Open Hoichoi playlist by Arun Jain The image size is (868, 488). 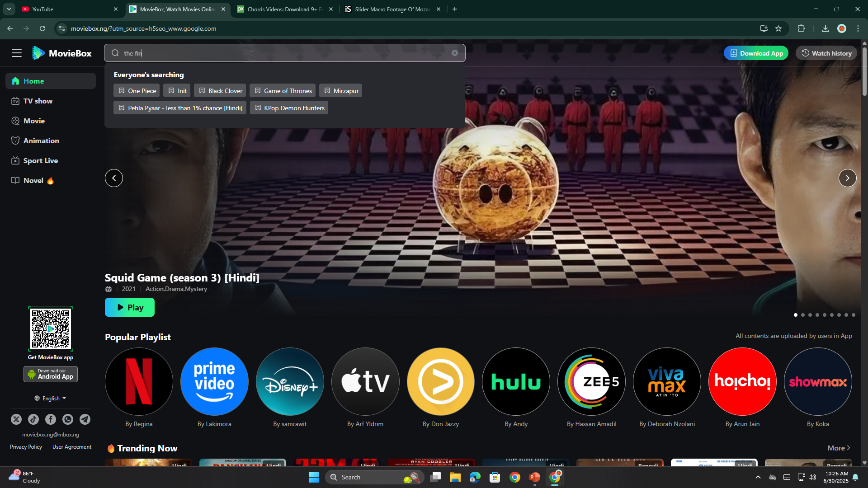(743, 381)
